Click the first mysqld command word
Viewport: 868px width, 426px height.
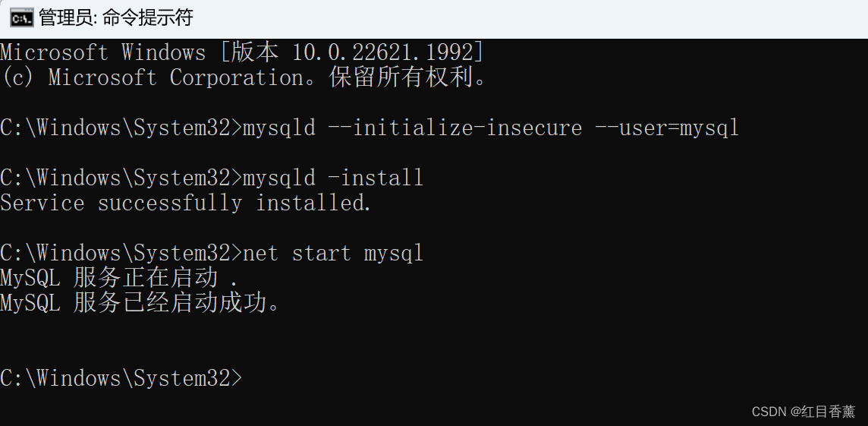(x=279, y=128)
